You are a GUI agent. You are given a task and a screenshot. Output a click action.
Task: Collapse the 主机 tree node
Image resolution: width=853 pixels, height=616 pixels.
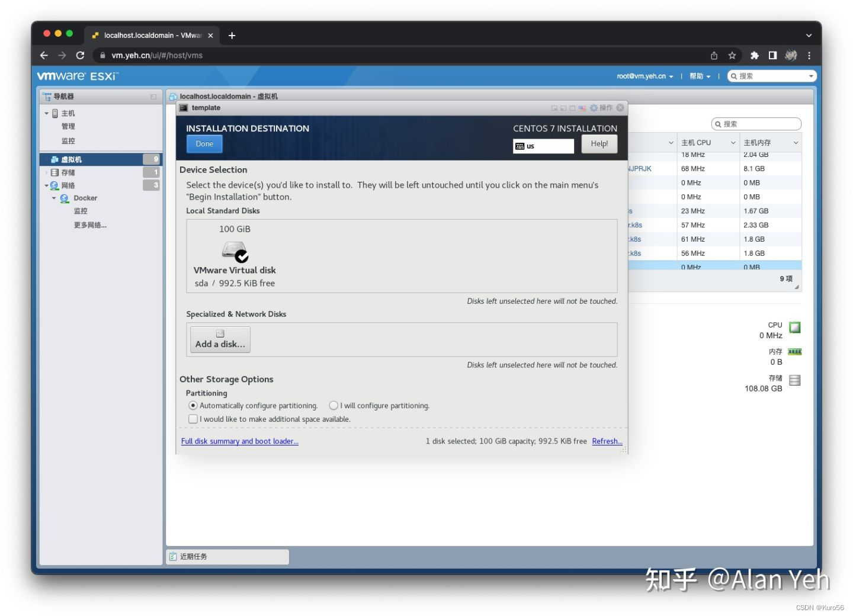(x=47, y=113)
